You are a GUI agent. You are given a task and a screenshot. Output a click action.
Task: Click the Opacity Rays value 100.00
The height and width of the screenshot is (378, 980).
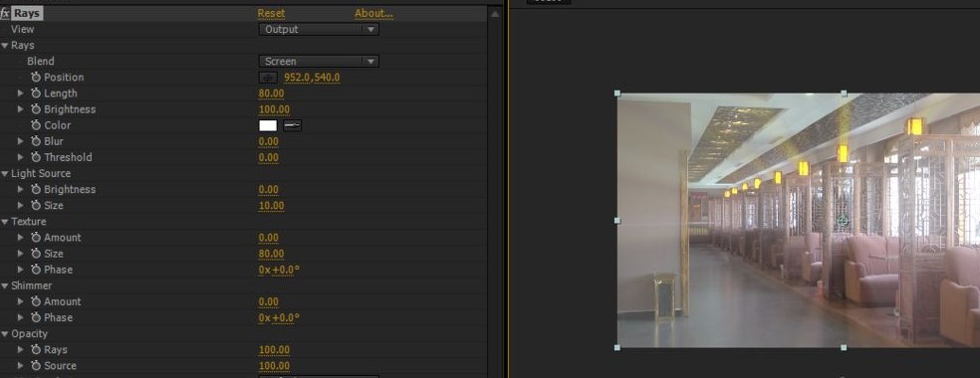(274, 350)
